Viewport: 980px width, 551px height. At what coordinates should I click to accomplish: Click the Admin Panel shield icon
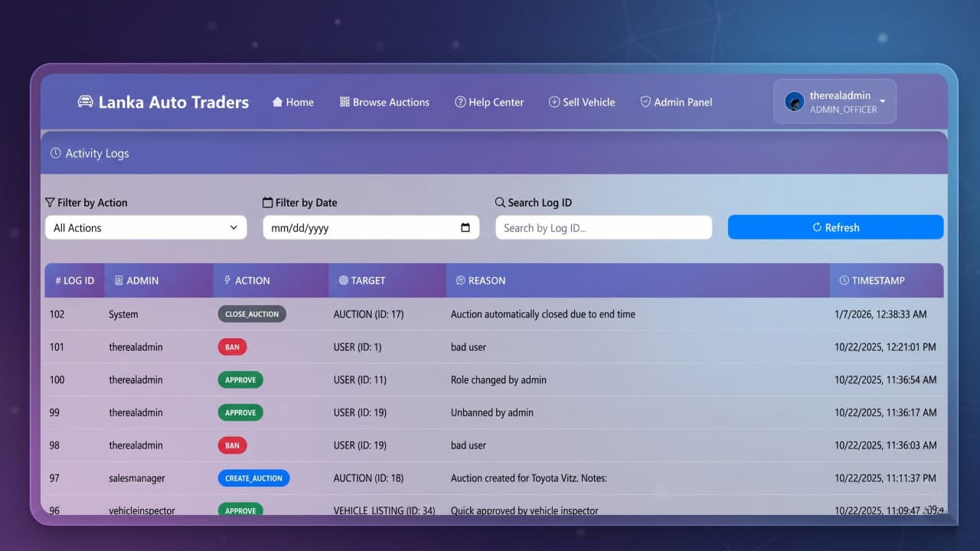click(x=645, y=102)
